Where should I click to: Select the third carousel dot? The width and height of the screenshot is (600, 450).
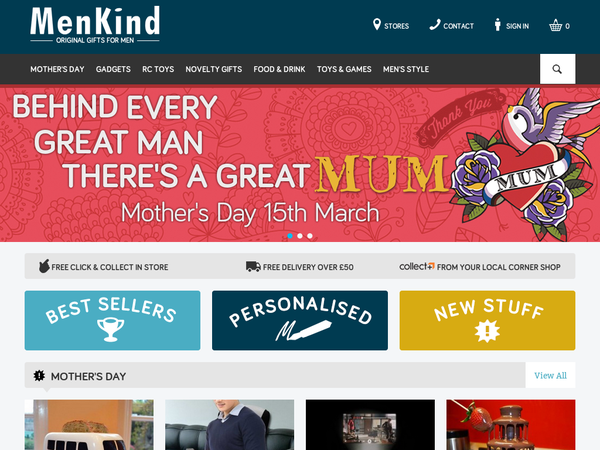[310, 236]
